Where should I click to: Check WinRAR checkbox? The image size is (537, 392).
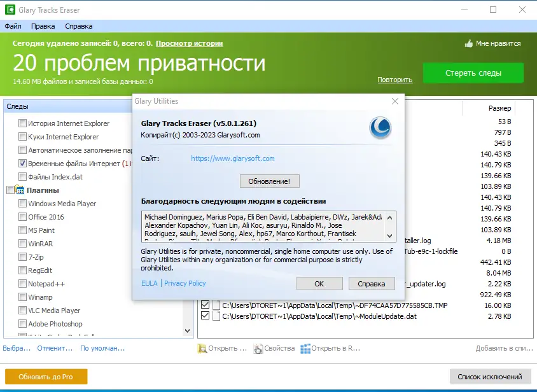(x=22, y=243)
